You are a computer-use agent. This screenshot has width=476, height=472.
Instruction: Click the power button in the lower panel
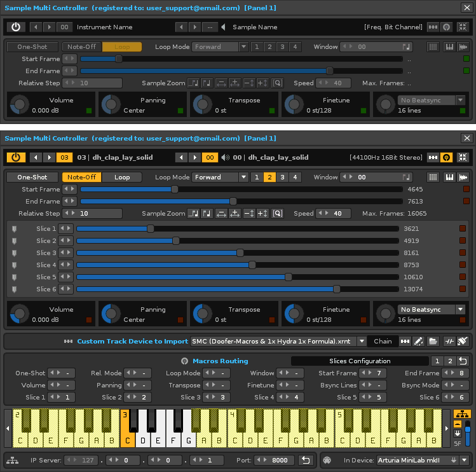coord(16,157)
